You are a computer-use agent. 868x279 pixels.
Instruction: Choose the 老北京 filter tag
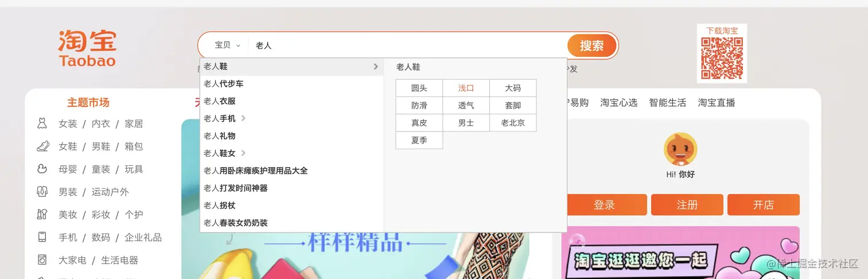tap(513, 123)
